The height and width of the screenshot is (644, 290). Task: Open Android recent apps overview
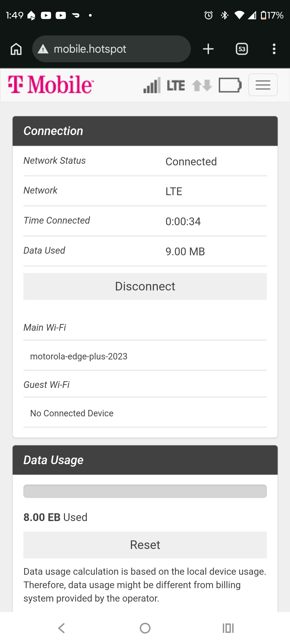tap(228, 628)
